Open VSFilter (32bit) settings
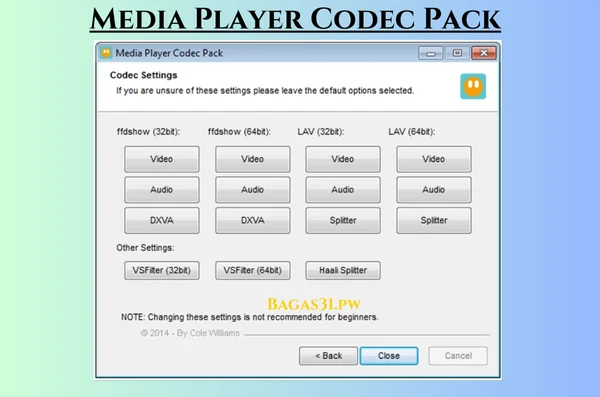The width and height of the screenshot is (600, 397). pos(161,270)
